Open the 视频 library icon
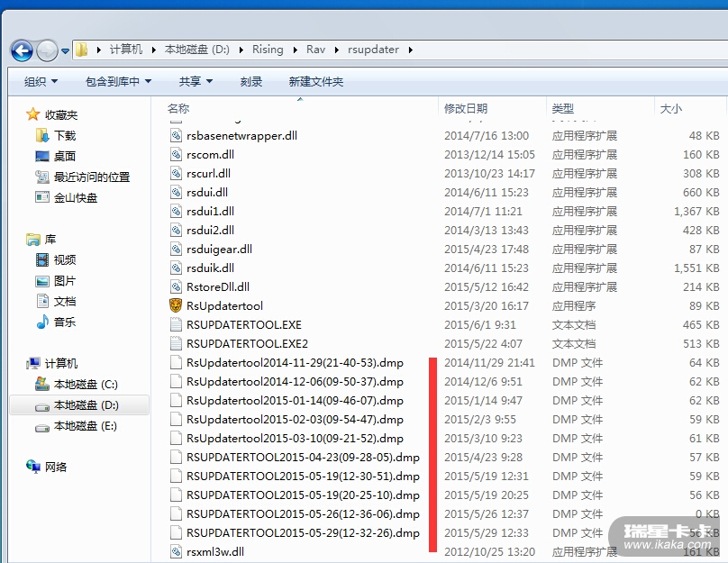Image resolution: width=728 pixels, height=563 pixels. [x=42, y=259]
